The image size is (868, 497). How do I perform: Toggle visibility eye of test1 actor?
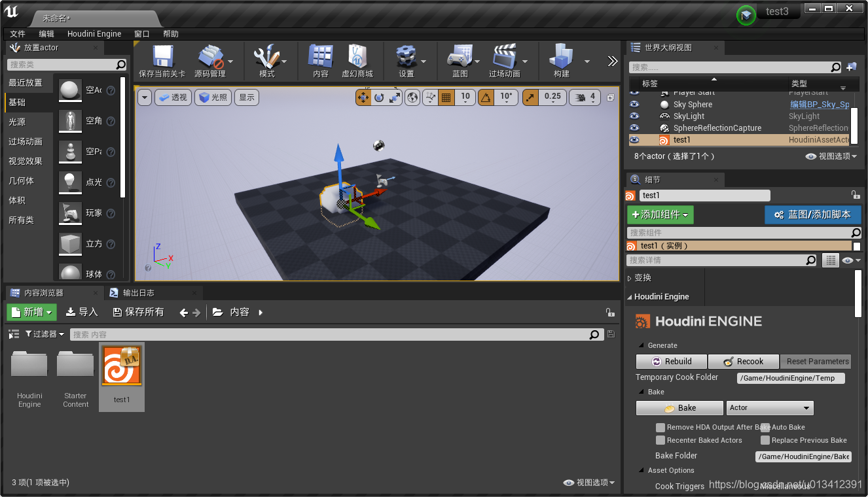pyautogui.click(x=634, y=140)
